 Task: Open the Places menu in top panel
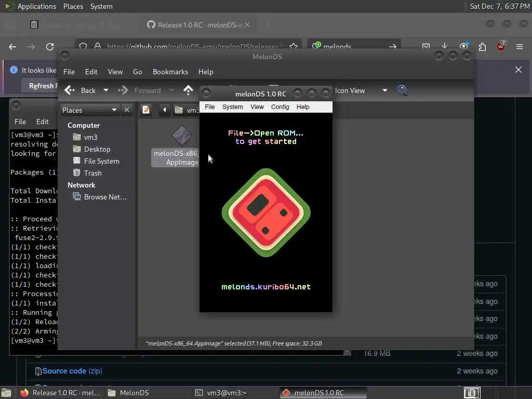(73, 6)
